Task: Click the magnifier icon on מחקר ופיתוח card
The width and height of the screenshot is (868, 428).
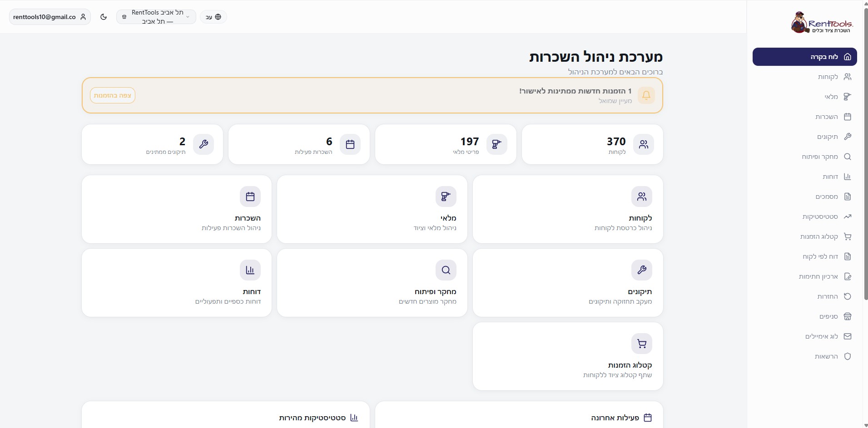Action: tap(446, 270)
